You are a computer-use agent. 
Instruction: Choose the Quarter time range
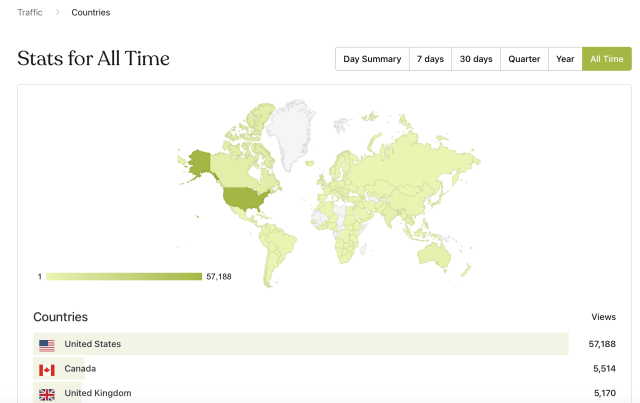524,59
